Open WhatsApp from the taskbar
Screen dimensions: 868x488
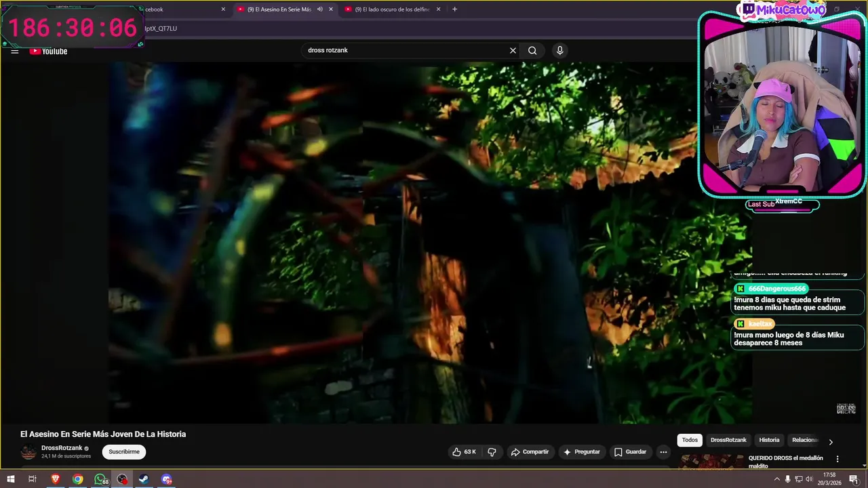[100, 479]
